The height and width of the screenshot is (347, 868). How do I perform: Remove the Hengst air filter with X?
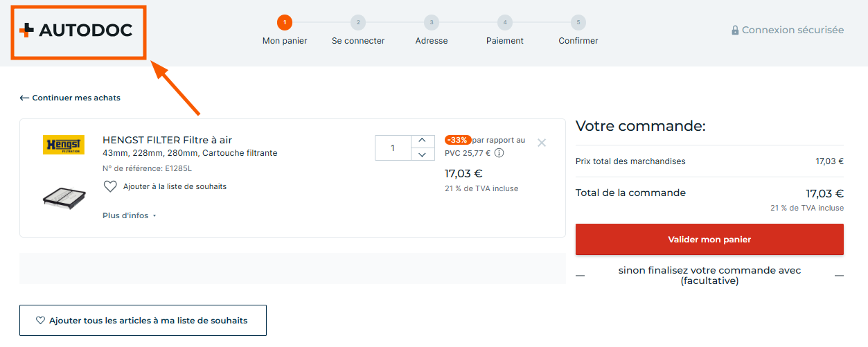tap(542, 143)
